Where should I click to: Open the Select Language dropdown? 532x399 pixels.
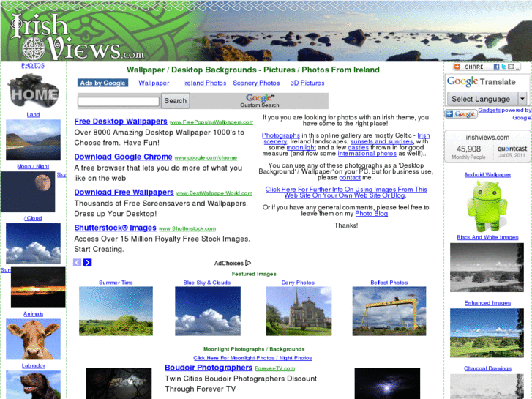click(487, 99)
